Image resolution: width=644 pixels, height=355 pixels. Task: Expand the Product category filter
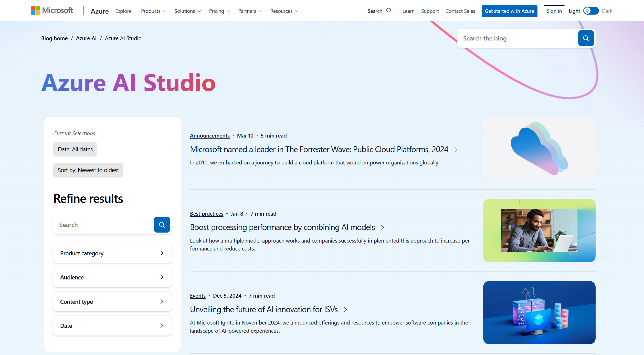[x=112, y=253]
